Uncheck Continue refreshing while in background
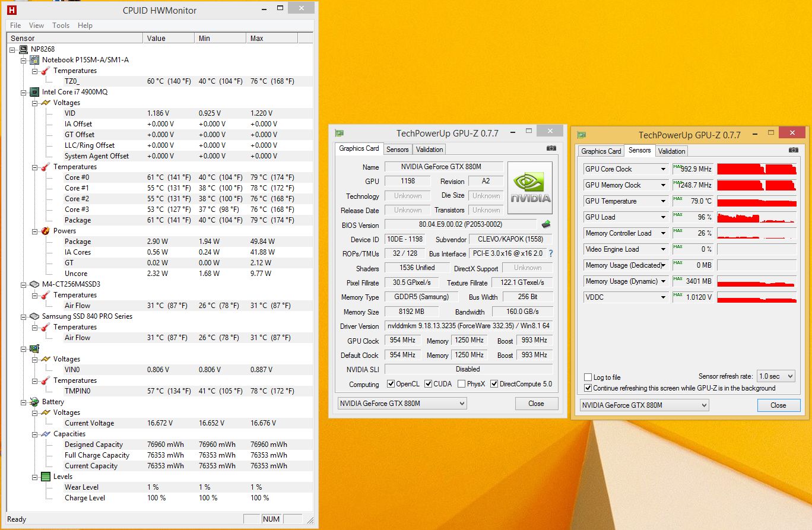Image resolution: width=812 pixels, height=530 pixels. [588, 388]
